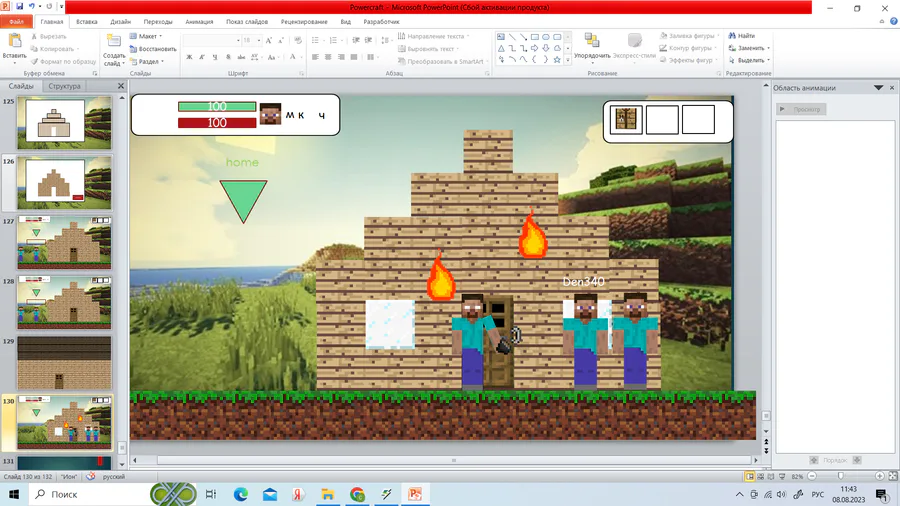The width and height of the screenshot is (900, 506).
Task: Switch to the Показ слайдов tab
Action: click(x=247, y=22)
